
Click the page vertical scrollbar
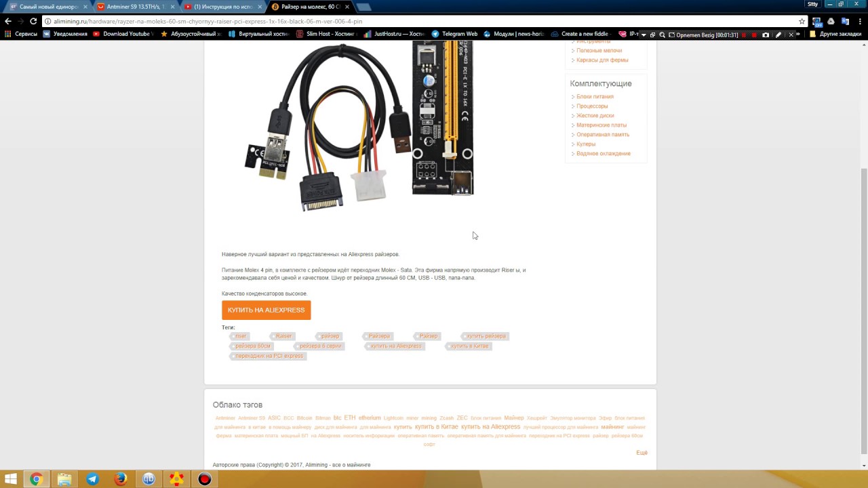click(863, 310)
